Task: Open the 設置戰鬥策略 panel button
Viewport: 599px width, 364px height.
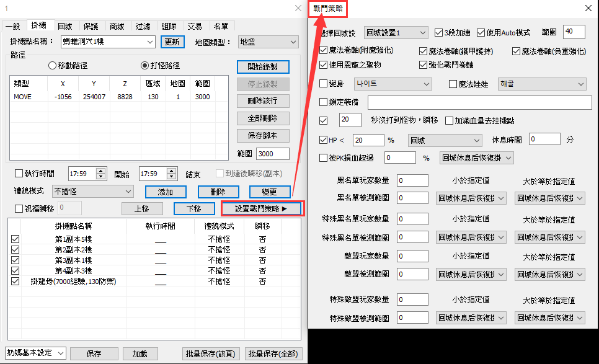Action: [x=261, y=208]
